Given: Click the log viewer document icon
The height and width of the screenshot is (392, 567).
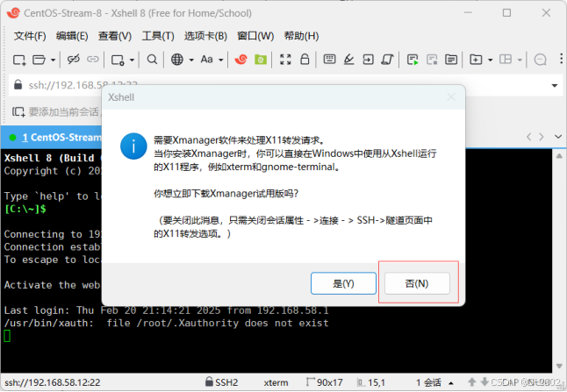Looking at the screenshot, I should (x=451, y=60).
